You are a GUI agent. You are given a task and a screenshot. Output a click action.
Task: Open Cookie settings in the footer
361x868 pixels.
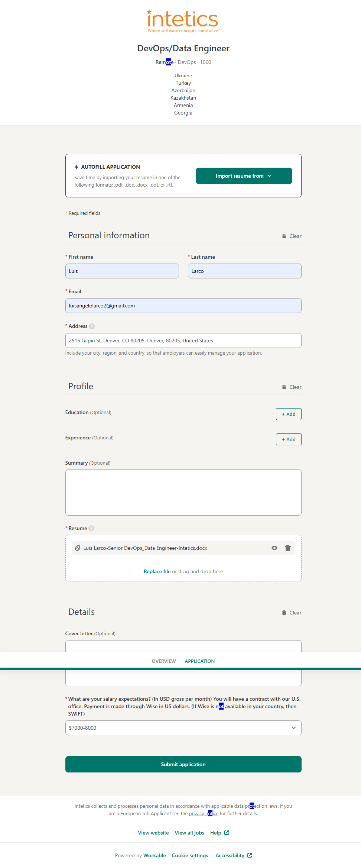(x=190, y=855)
